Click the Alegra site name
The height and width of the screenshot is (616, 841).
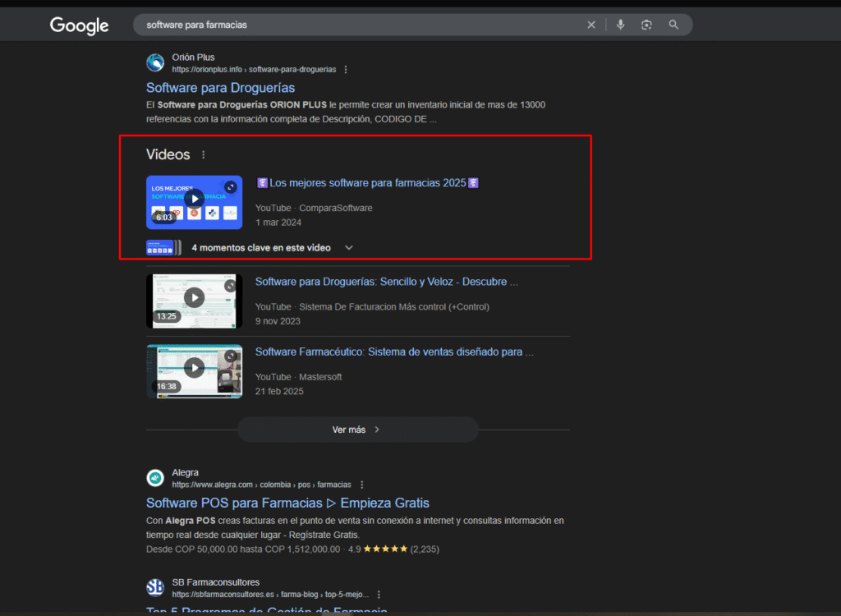click(x=185, y=473)
